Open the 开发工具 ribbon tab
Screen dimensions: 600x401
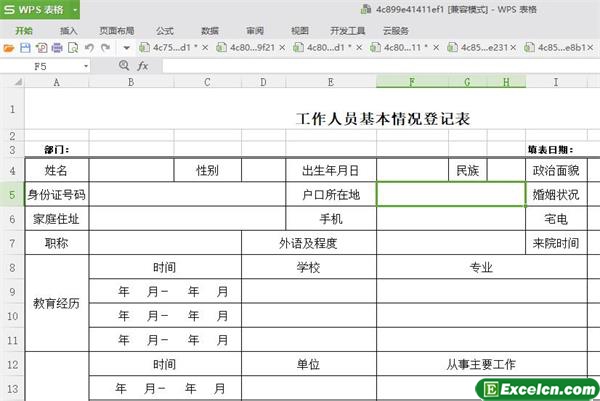347,31
